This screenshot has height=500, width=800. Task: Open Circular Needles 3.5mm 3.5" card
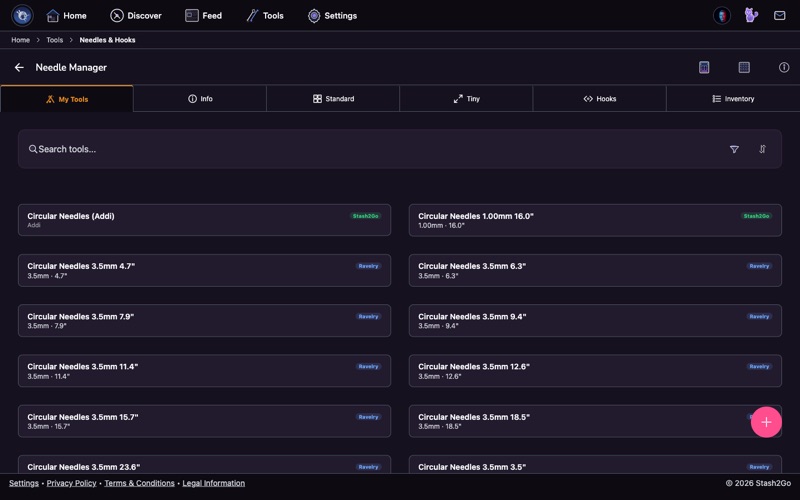pos(595,465)
